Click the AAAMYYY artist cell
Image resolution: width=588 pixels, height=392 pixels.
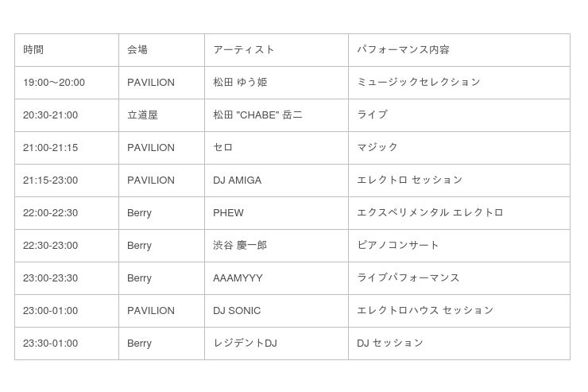point(238,278)
